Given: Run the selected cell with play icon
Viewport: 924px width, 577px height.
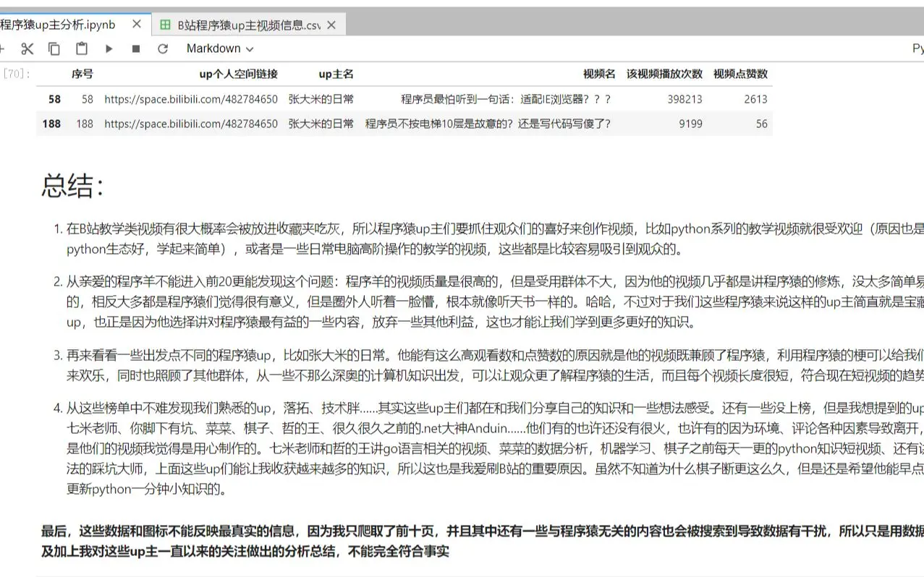Looking at the screenshot, I should click(x=109, y=48).
